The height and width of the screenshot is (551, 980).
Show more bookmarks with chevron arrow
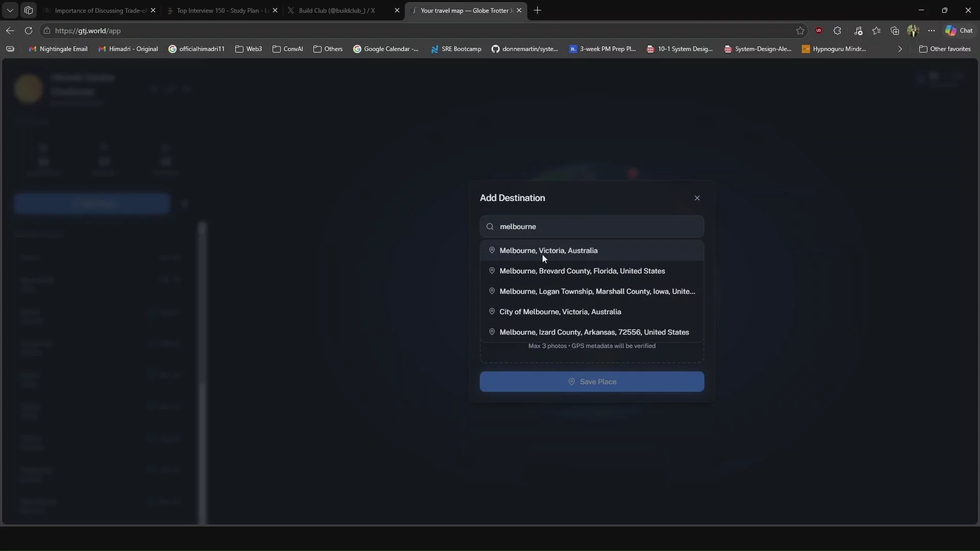click(x=900, y=49)
